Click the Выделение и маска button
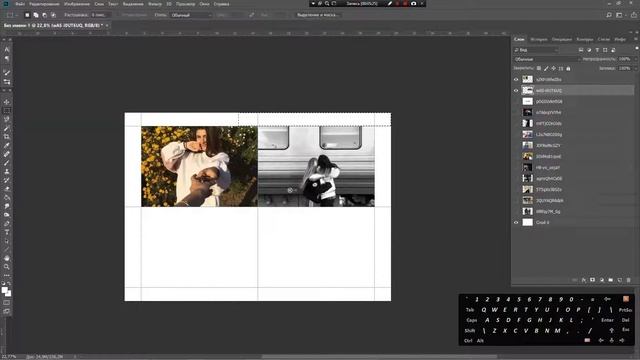640x360 pixels. tap(319, 15)
